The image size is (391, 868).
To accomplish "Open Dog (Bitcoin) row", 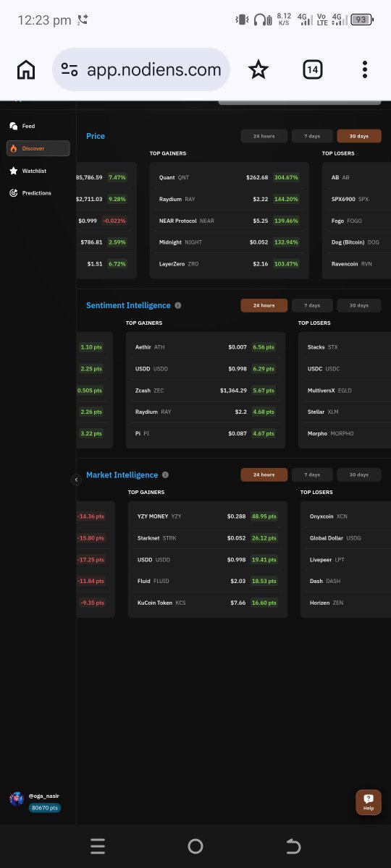I will pyautogui.click(x=356, y=242).
